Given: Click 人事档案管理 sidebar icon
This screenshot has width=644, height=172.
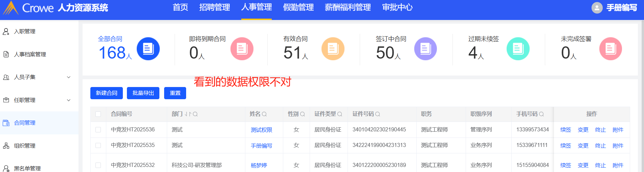Looking at the screenshot, I should click(6, 54).
